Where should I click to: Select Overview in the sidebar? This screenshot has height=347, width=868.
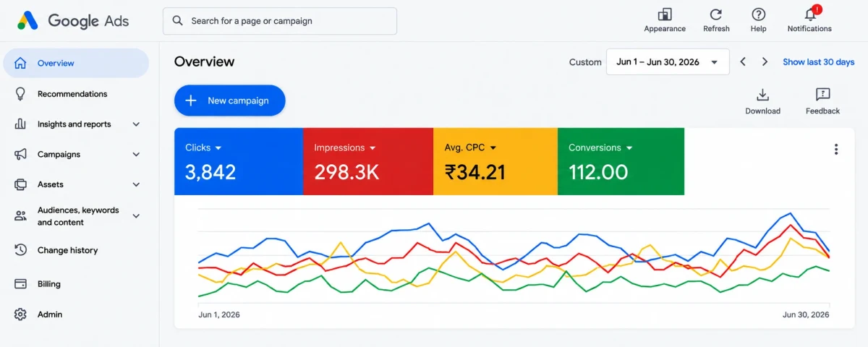point(76,63)
